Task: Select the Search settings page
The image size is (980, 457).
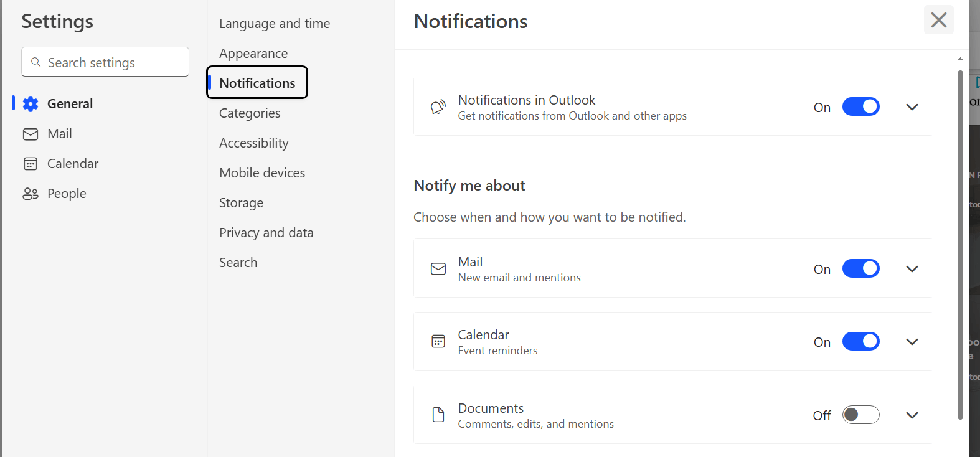Action: click(238, 263)
